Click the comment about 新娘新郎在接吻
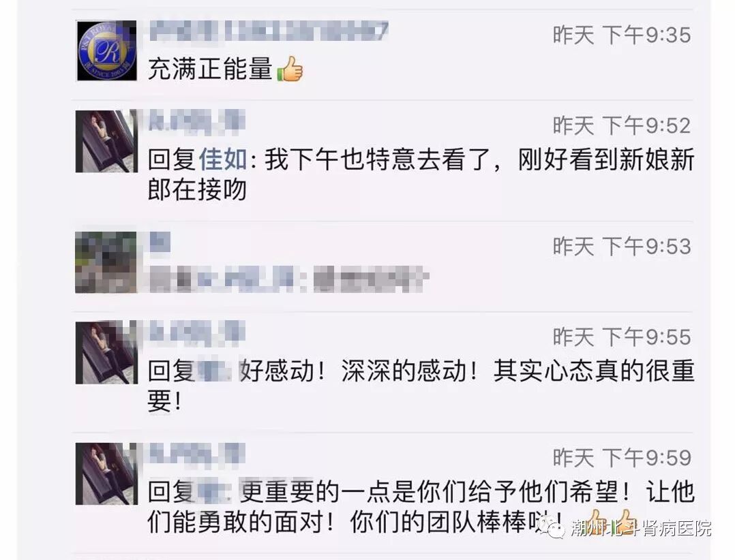The image size is (735, 560). tap(421, 174)
